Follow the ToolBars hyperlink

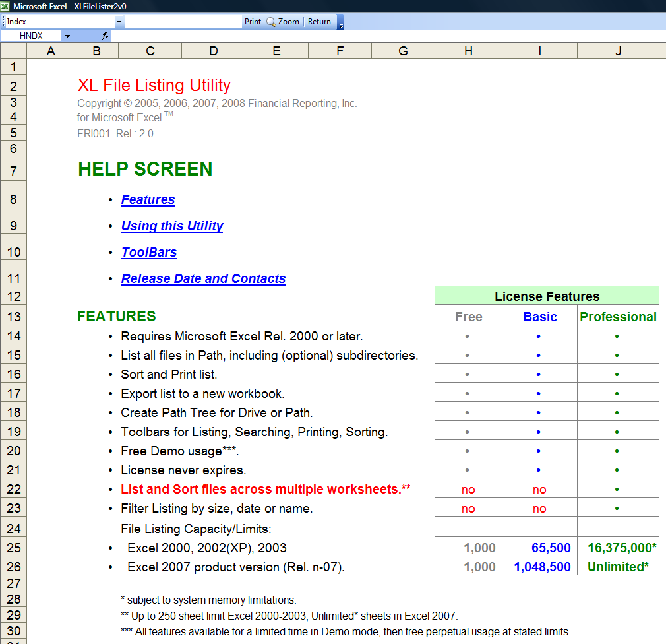(148, 252)
